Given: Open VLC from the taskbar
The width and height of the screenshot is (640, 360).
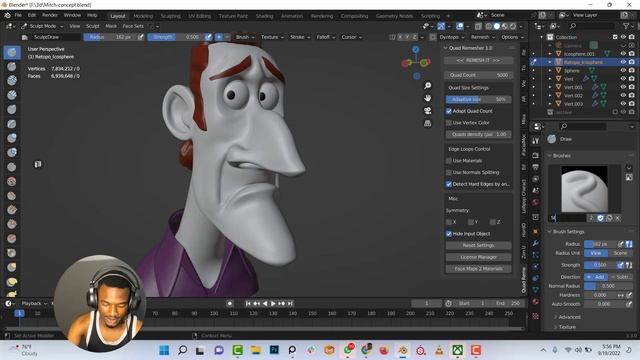Looking at the screenshot, I should [x=439, y=350].
